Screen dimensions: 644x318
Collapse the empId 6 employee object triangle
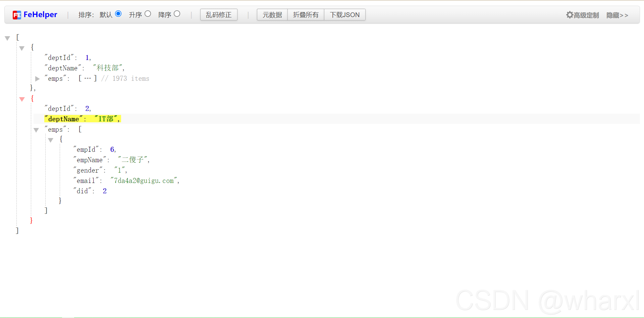[51, 140]
